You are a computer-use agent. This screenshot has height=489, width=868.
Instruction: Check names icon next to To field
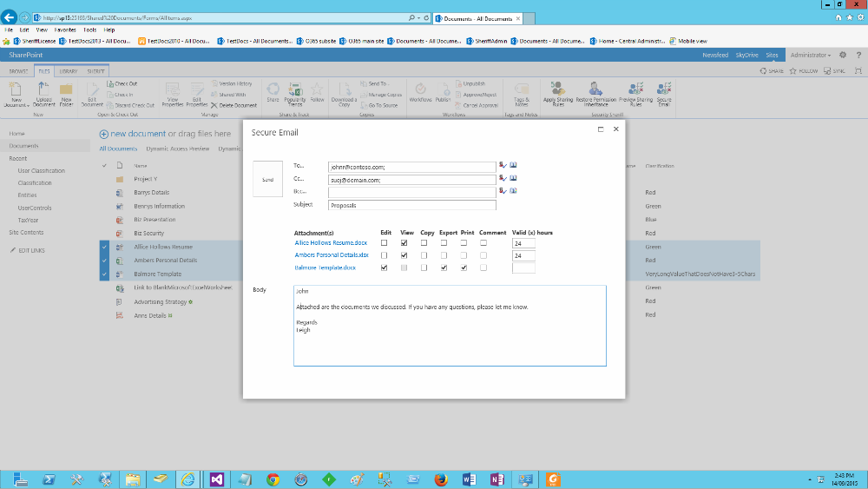503,165
